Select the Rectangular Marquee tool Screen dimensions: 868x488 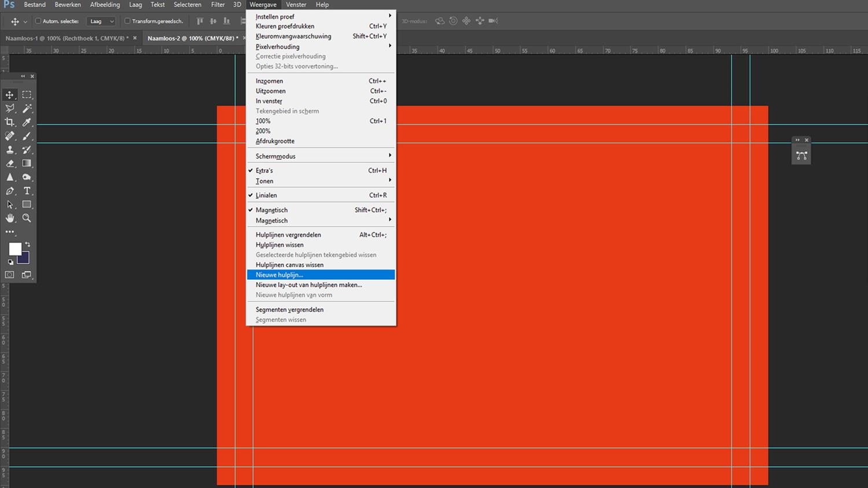(27, 95)
